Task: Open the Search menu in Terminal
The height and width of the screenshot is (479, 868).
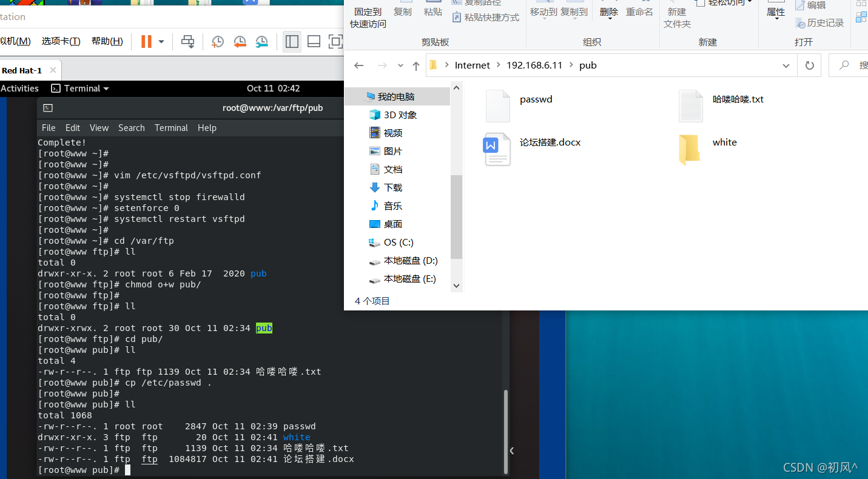Action: pos(131,127)
